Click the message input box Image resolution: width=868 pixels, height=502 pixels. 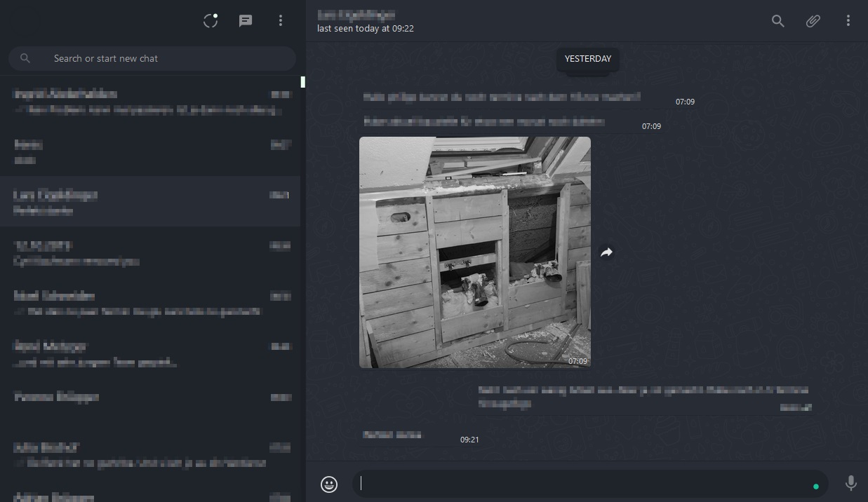589,484
